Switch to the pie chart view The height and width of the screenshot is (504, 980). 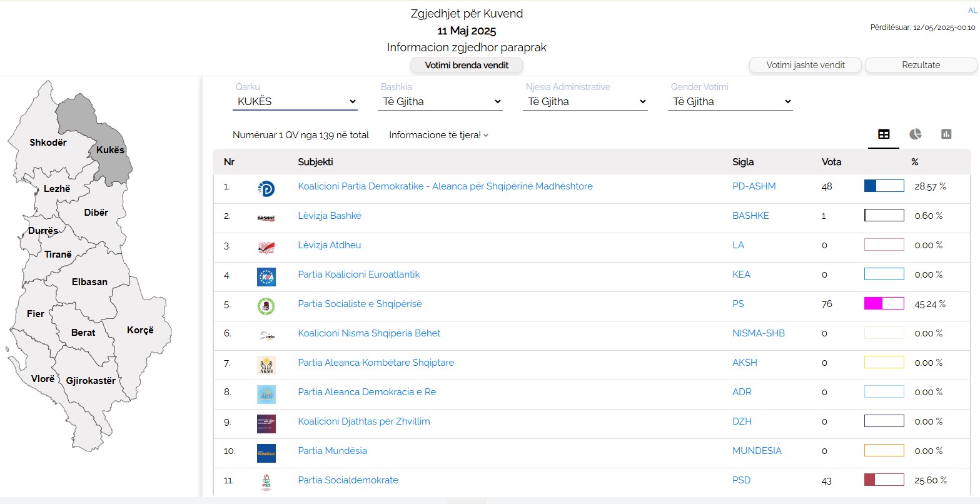[915, 134]
